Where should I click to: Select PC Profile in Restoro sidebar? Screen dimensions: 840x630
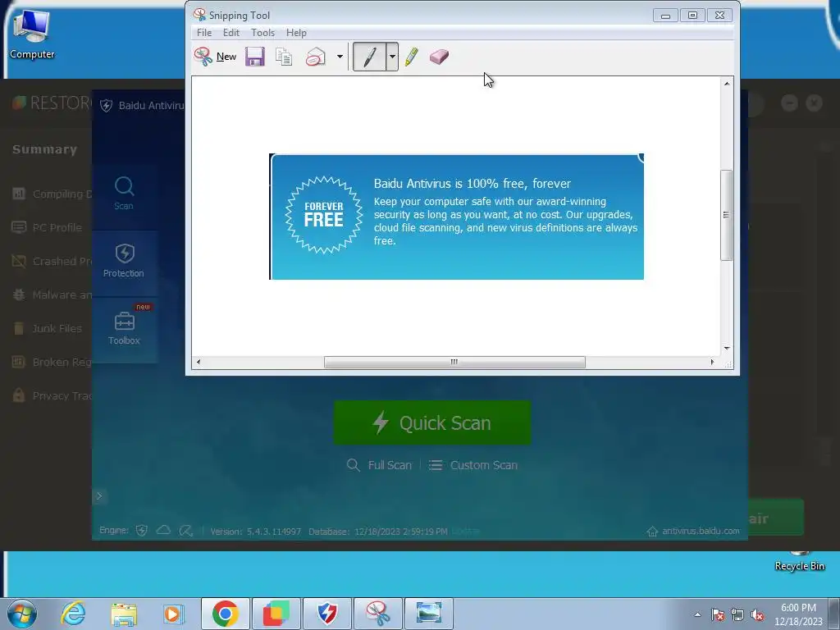tap(47, 228)
